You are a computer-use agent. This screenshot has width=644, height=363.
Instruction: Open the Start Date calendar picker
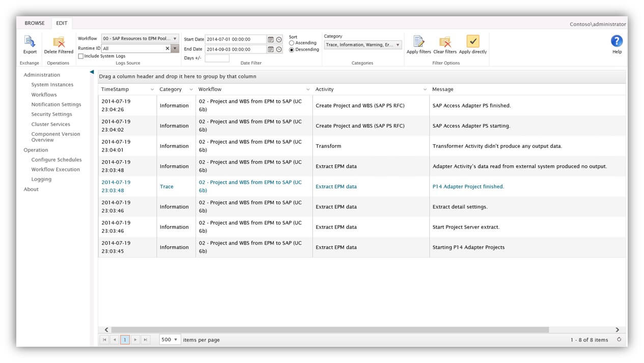point(271,39)
